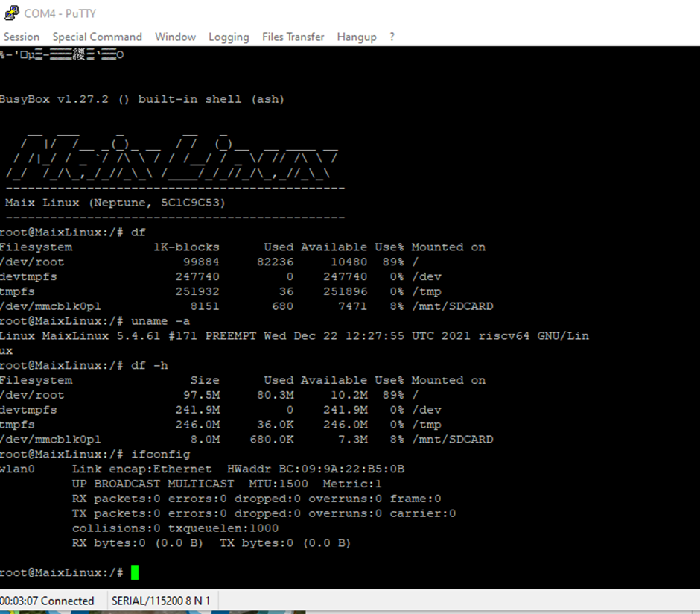This screenshot has width=700, height=614.
Task: Click the 'COM4 - PuTTY' window title
Action: tap(60, 14)
